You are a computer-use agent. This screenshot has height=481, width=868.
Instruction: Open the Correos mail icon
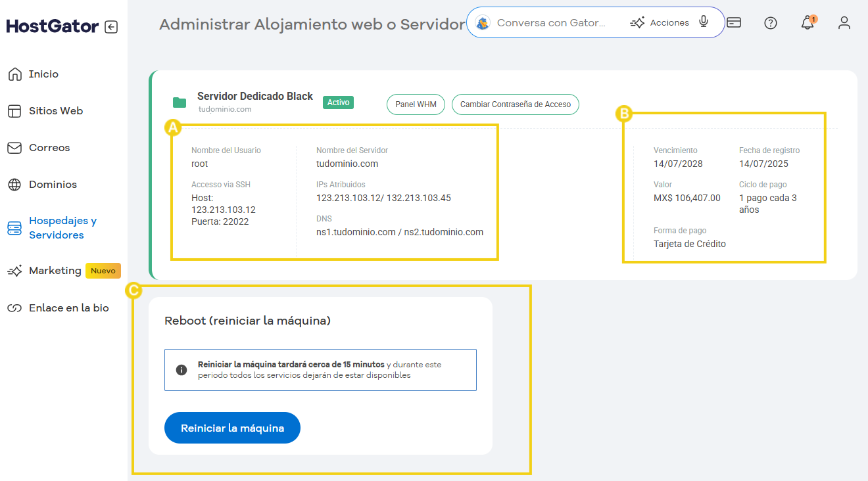(14, 147)
